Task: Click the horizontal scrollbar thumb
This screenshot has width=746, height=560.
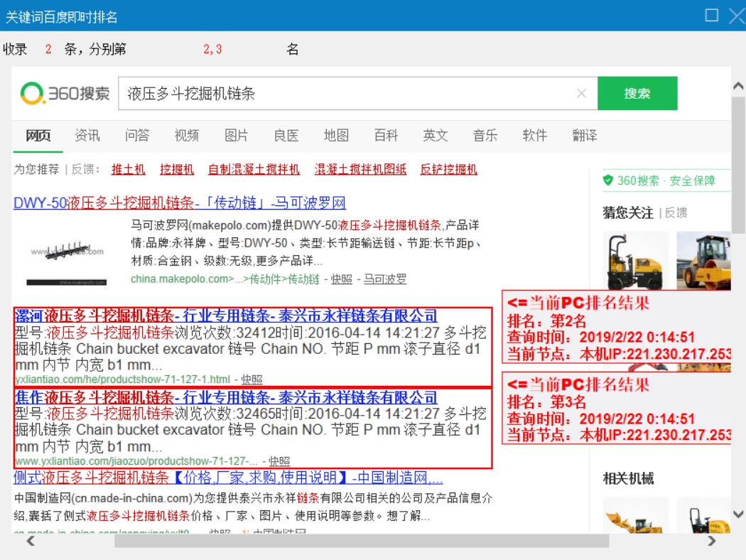Action: pyautogui.click(x=362, y=541)
